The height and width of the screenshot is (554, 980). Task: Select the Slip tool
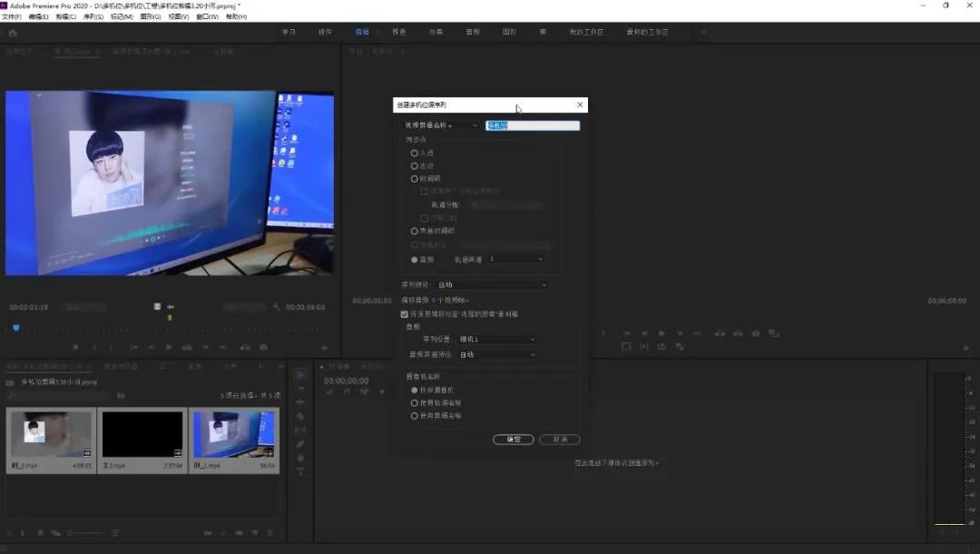pyautogui.click(x=300, y=430)
